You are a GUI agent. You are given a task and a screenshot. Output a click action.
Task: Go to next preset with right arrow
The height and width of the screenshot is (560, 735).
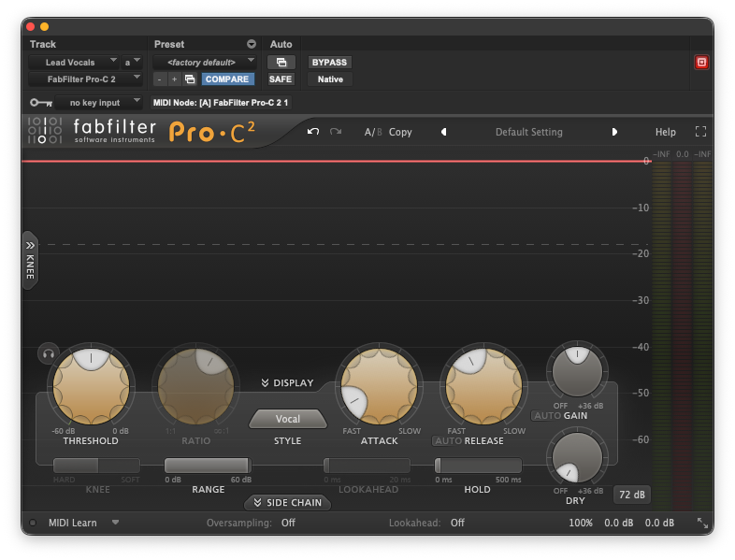[x=614, y=132]
